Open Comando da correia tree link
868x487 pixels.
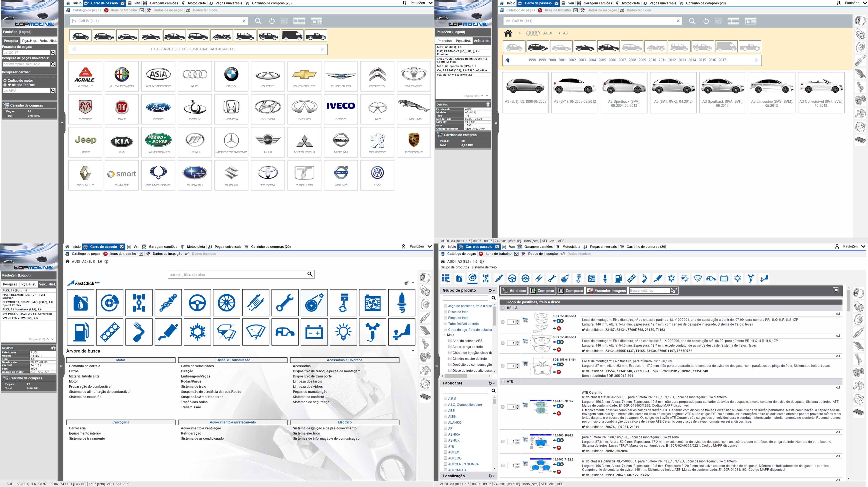(85, 366)
